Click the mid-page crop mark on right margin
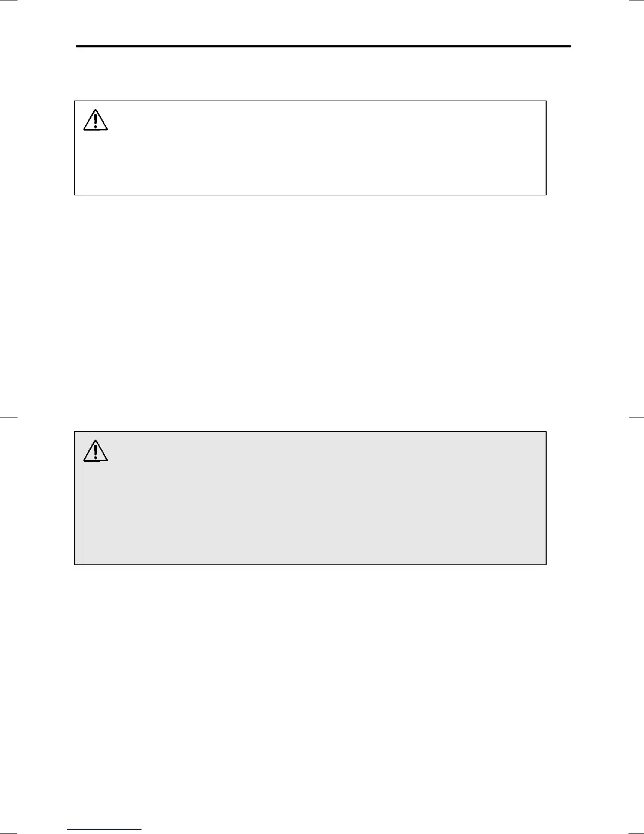Screen dimensions: 644x834 click(636, 418)
